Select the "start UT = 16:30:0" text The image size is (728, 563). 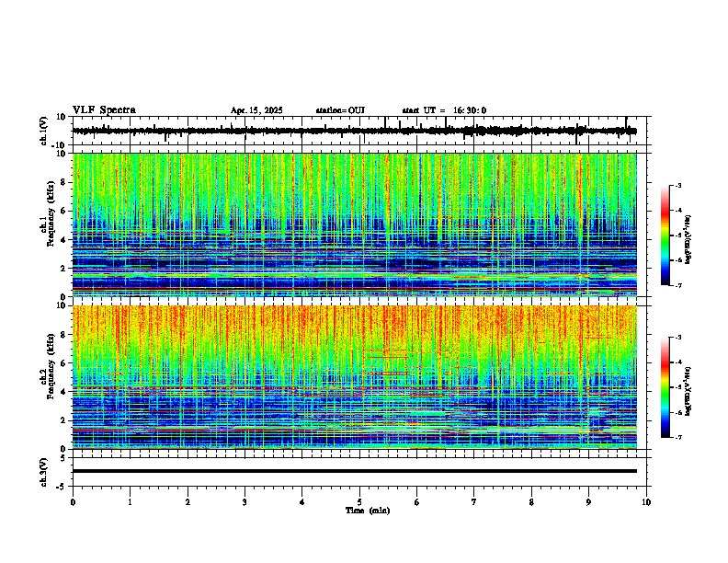pyautogui.click(x=444, y=110)
